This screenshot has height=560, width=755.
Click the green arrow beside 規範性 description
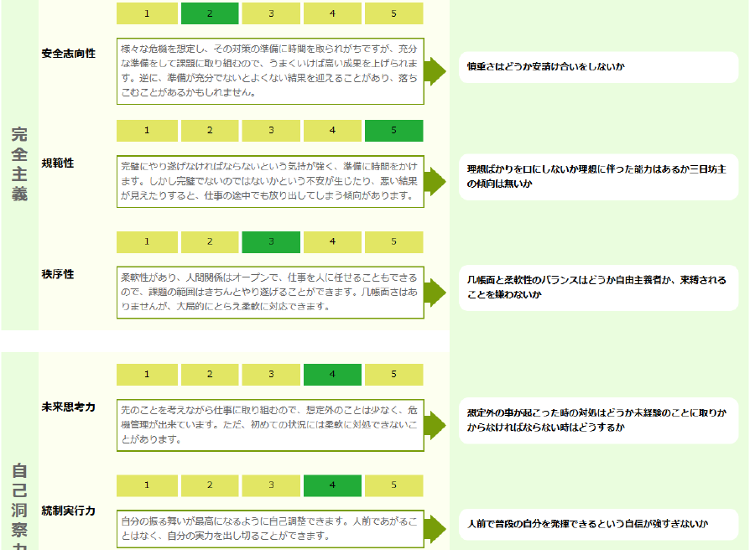(x=435, y=181)
